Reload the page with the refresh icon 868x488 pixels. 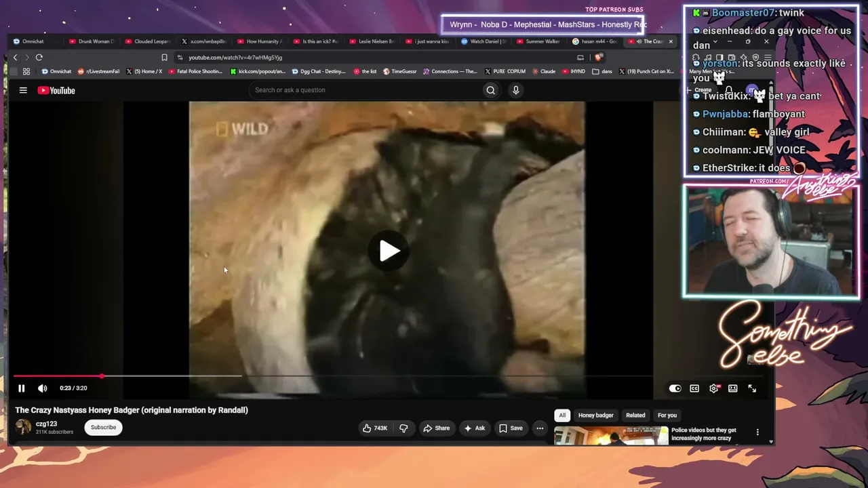coord(39,58)
